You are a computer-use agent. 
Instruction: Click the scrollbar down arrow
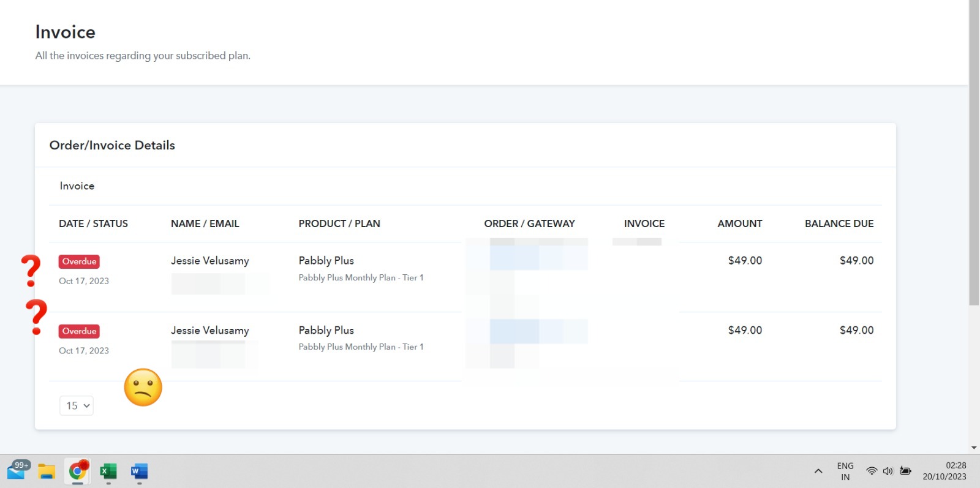974,448
